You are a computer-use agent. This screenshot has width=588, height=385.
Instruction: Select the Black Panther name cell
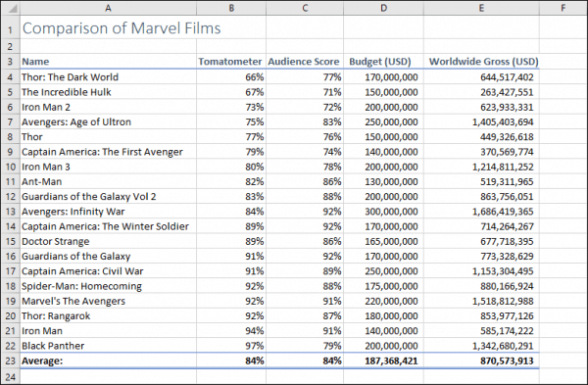(108, 346)
